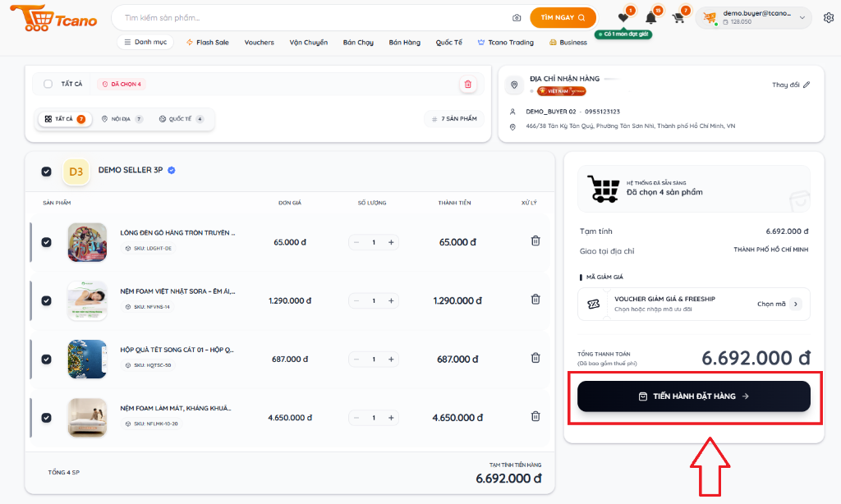841x504 pixels.
Task: Increase quantity of Hộp Quà Tết Song Cát
Action: [391, 360]
